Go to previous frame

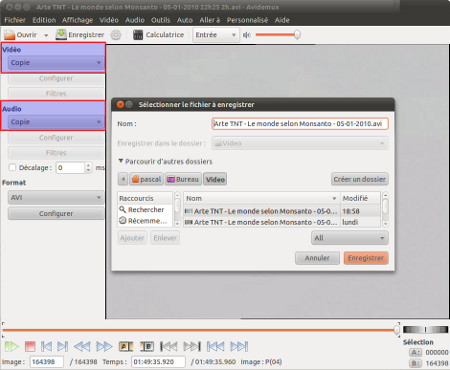coord(46,347)
